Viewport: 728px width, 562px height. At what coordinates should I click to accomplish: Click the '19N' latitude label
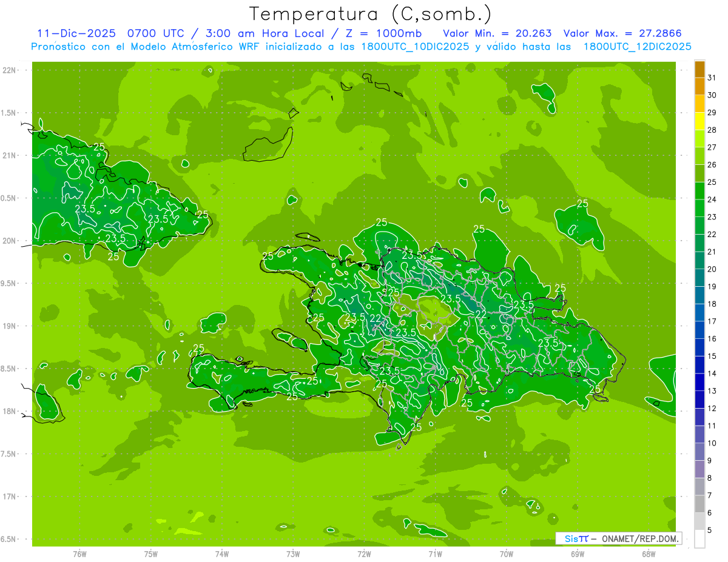(10, 326)
